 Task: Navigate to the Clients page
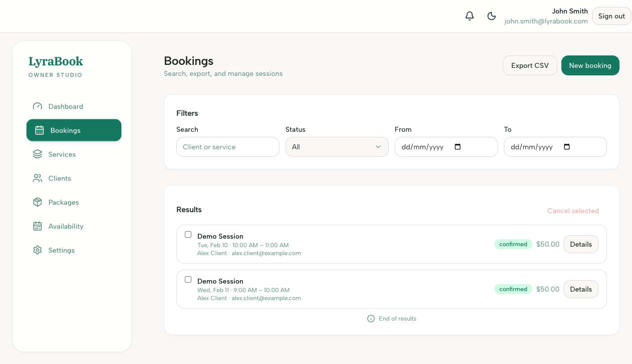click(59, 178)
